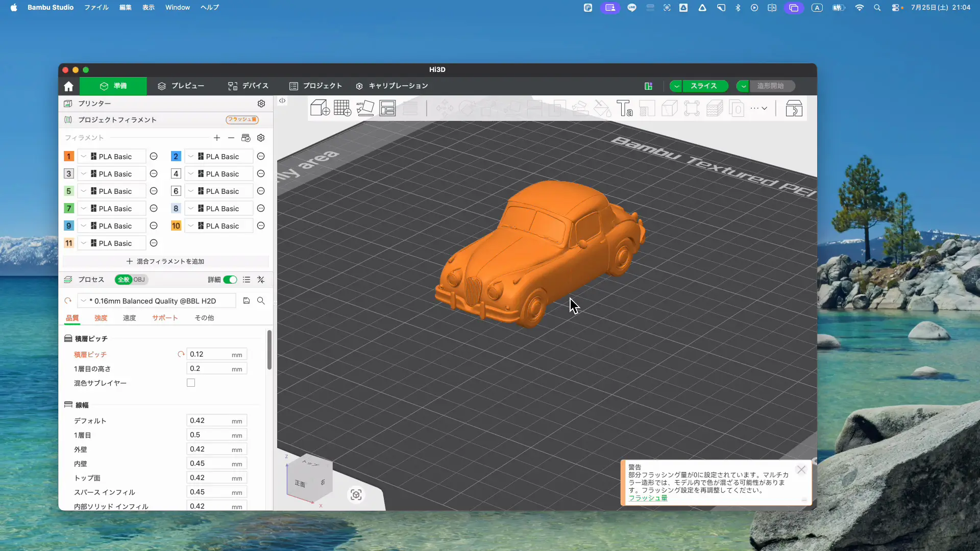Click Add mixed filament button
This screenshot has width=980, height=551.
pyautogui.click(x=165, y=261)
